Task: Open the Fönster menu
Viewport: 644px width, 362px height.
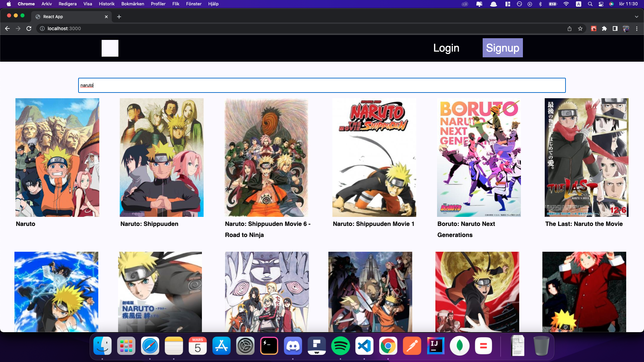Action: click(x=194, y=4)
